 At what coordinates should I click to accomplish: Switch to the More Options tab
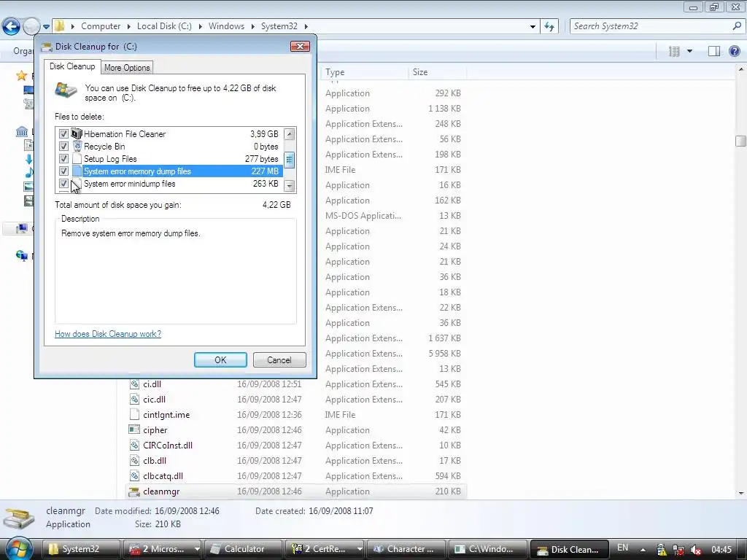pos(127,68)
